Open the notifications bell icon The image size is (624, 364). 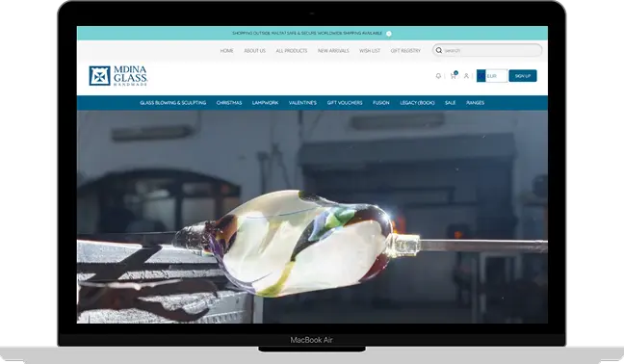438,75
